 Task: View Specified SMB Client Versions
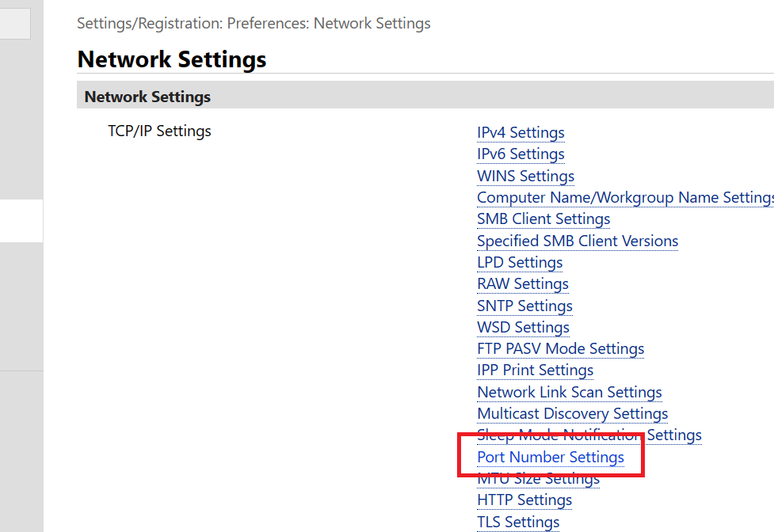(x=578, y=241)
